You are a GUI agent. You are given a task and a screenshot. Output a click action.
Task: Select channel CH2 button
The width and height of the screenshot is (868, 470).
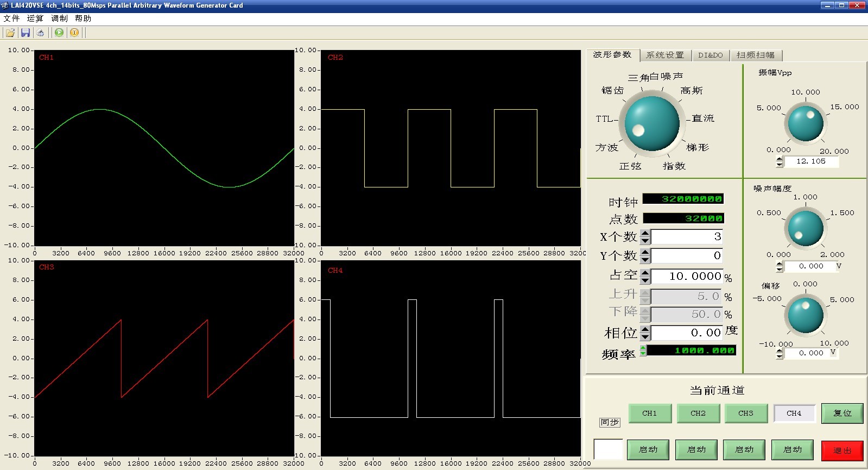[x=698, y=413]
